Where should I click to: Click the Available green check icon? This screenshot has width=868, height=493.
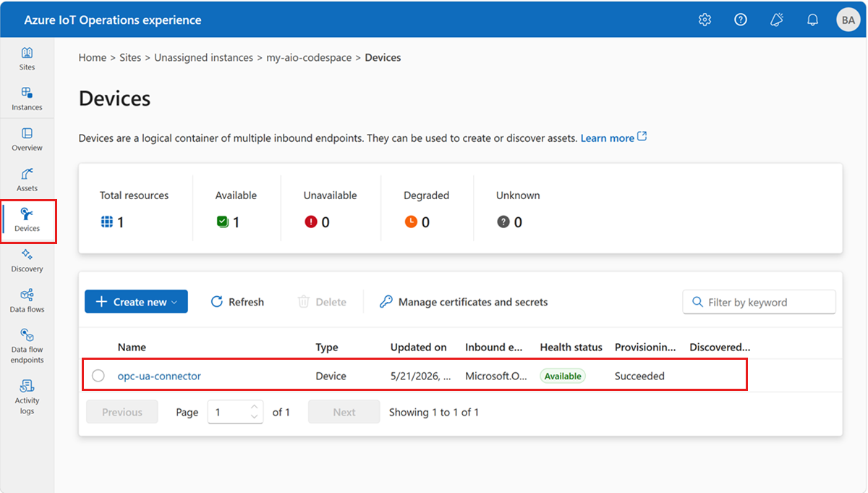(x=222, y=222)
